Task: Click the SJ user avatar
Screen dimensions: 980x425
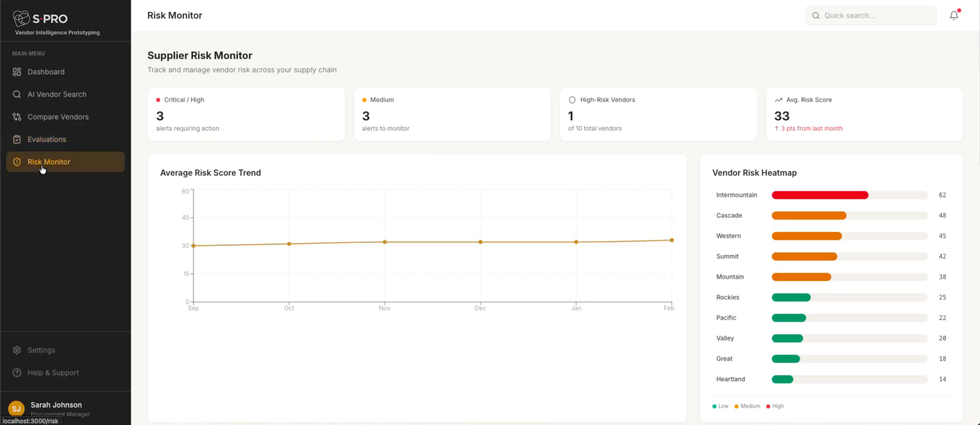Action: [x=16, y=409]
